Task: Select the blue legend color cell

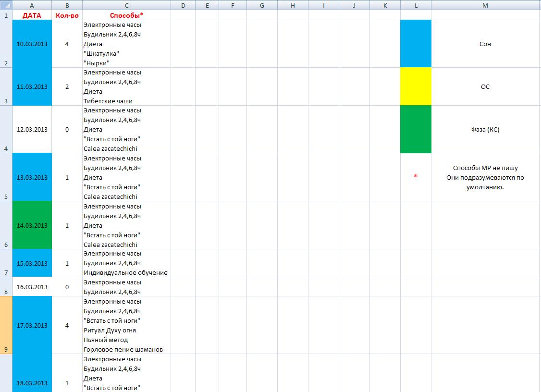Action: [x=416, y=44]
